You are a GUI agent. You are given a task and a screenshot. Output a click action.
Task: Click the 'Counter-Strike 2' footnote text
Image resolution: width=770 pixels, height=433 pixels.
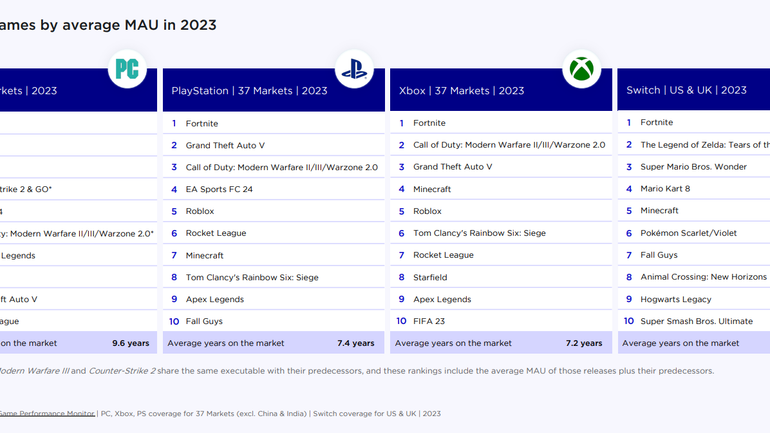(122, 371)
